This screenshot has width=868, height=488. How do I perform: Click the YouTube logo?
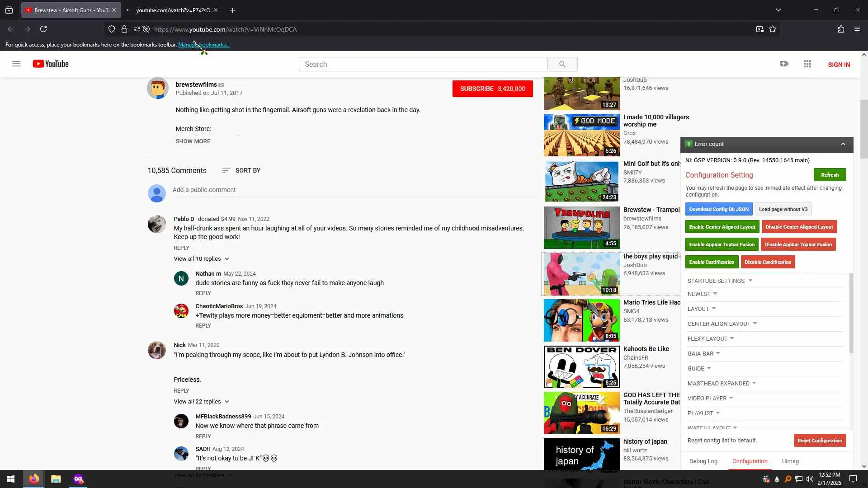coord(51,64)
